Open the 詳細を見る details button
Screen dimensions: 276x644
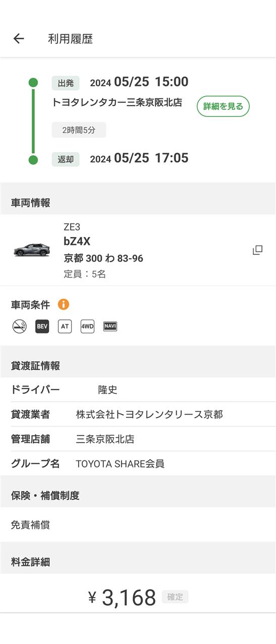point(223,106)
